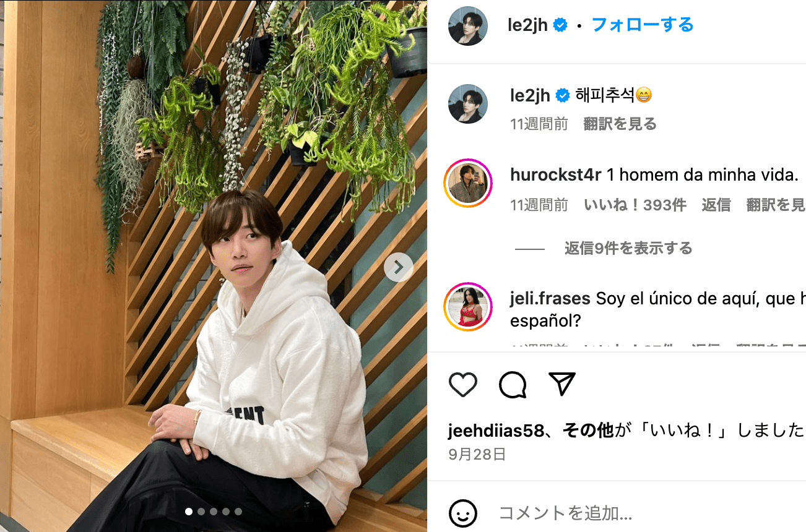
Task: Open emoji picker in comment box
Action: tap(463, 513)
